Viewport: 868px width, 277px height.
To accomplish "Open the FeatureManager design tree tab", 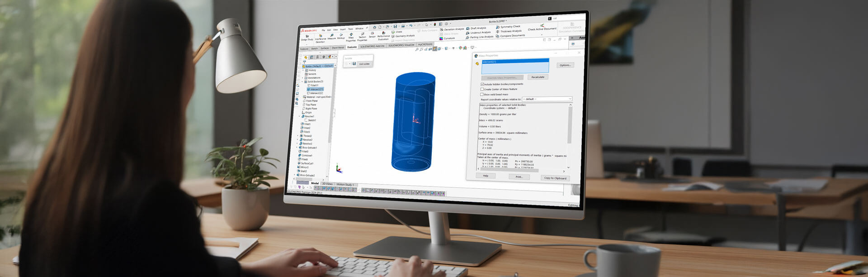I will point(306,57).
